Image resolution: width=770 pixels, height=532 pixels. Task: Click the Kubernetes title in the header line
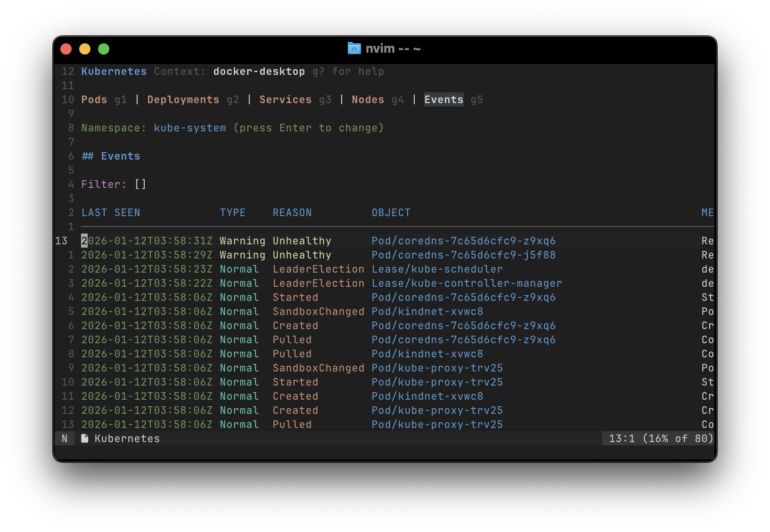[114, 72]
